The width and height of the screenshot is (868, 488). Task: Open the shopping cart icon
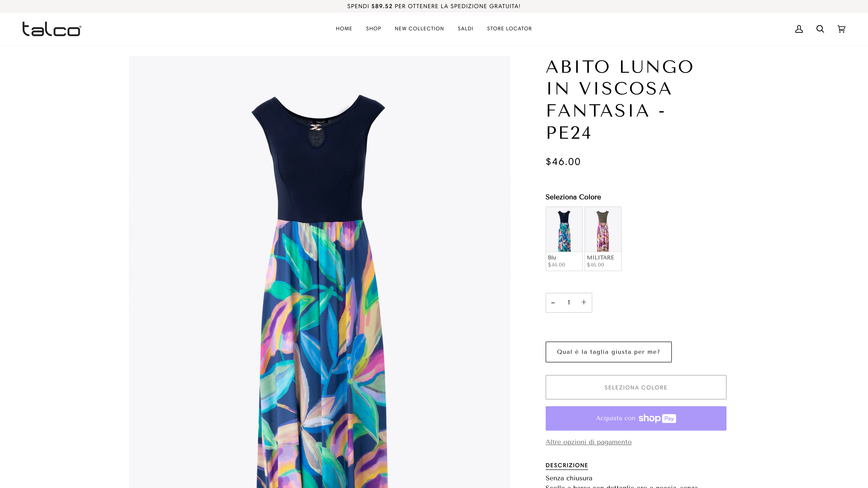point(841,29)
